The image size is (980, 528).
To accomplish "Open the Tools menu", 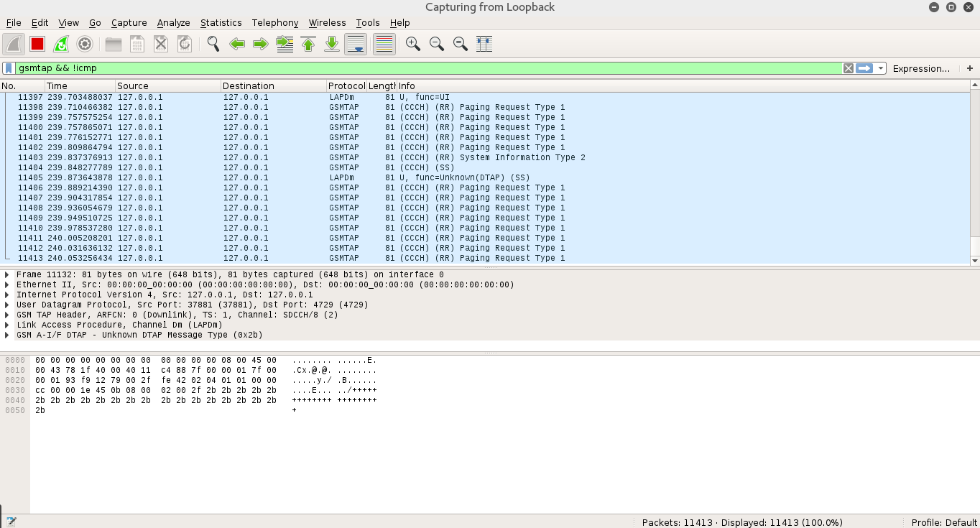I will (x=368, y=22).
